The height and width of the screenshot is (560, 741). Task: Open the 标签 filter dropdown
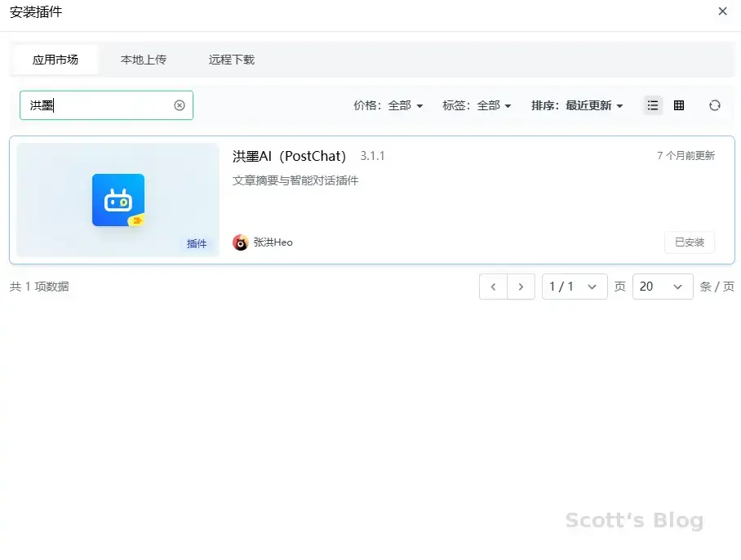pos(477,105)
